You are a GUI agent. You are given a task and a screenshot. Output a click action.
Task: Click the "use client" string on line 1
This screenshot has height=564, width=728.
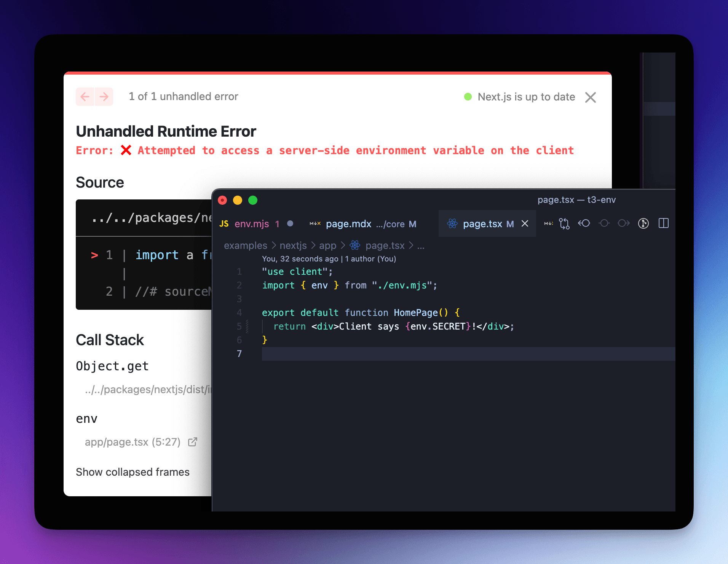click(295, 272)
